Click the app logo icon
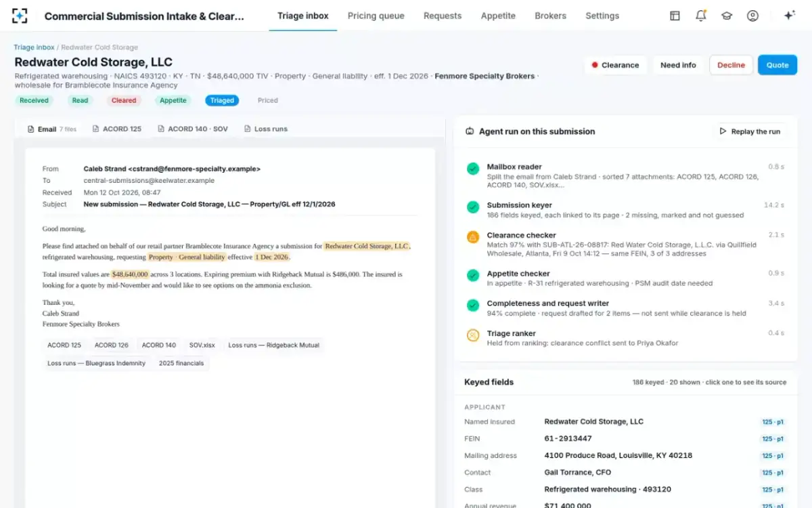 20,16
